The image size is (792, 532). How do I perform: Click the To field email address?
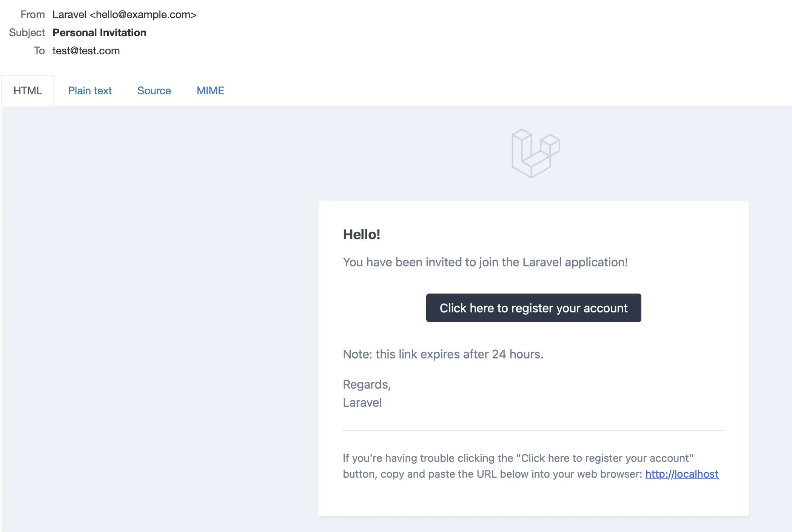[86, 51]
